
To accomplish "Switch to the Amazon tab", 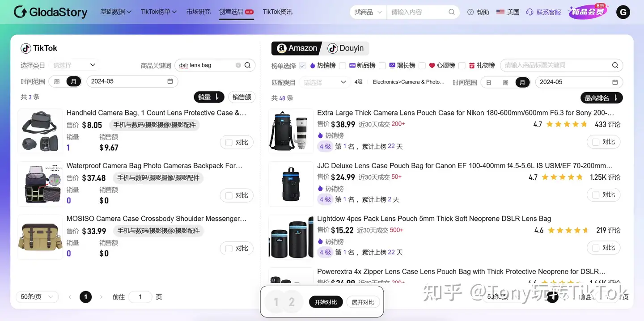I will point(297,48).
